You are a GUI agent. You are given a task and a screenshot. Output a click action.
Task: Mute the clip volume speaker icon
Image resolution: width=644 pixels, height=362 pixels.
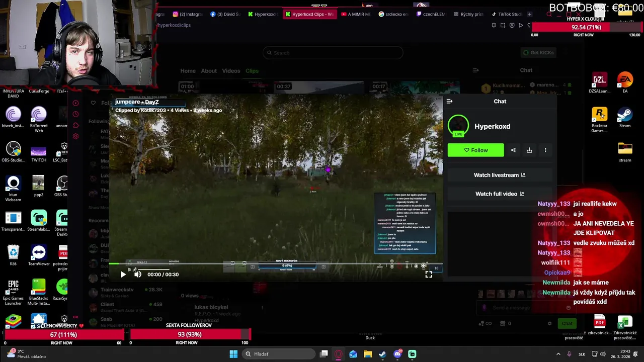tap(137, 275)
